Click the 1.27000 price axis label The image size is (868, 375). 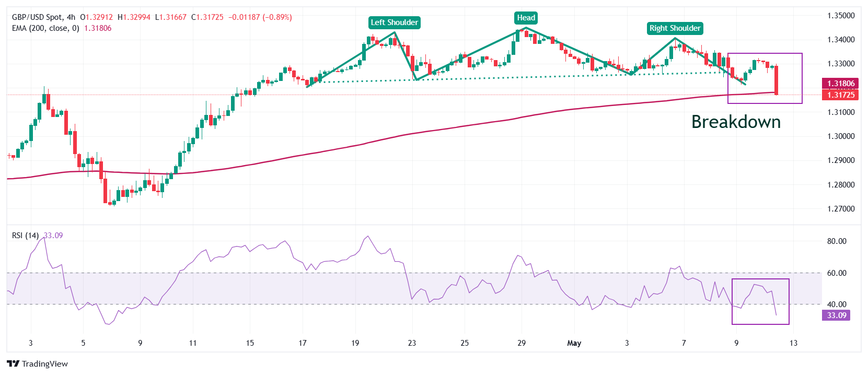coord(841,209)
